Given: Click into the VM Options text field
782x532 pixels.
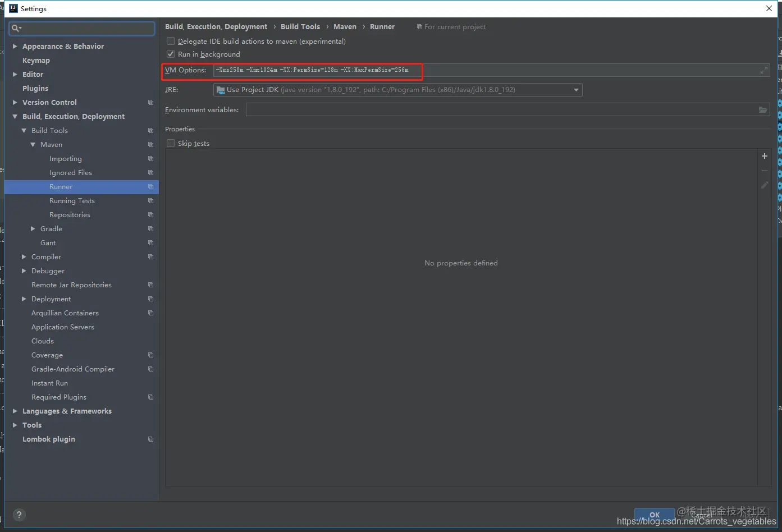Looking at the screenshot, I should click(491, 70).
